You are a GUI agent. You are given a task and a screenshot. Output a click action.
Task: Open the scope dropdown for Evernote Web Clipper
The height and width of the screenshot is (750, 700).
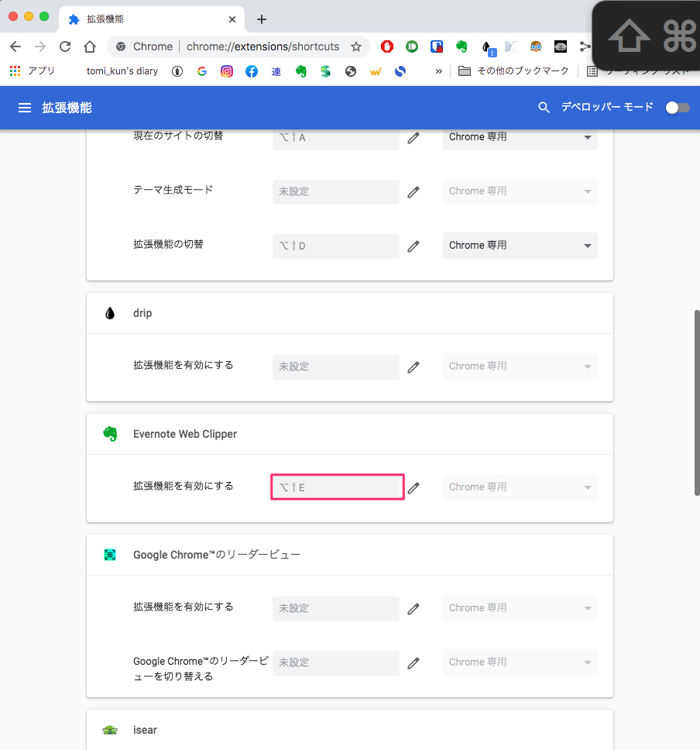520,487
